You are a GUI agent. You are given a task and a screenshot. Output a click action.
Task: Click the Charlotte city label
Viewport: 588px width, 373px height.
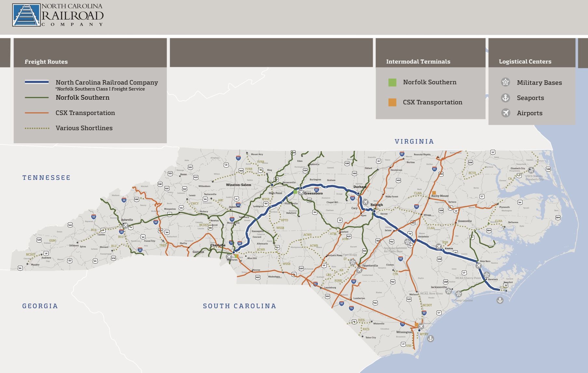(218, 245)
